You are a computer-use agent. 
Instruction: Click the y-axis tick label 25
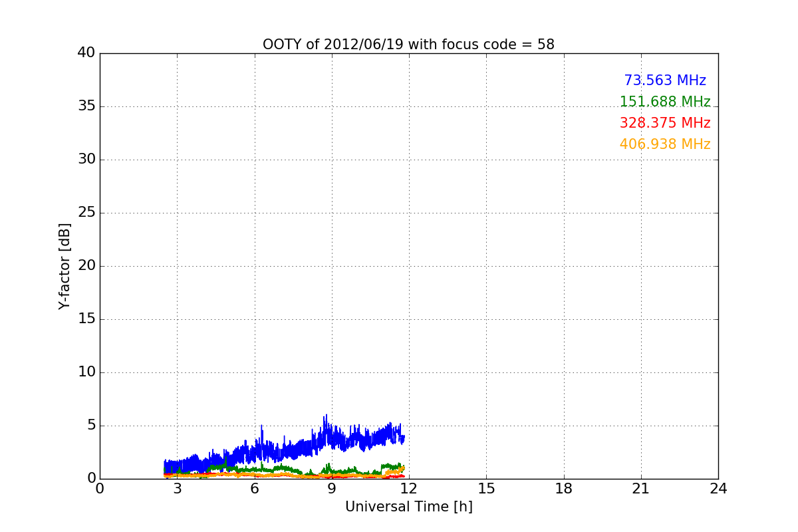pos(86,213)
